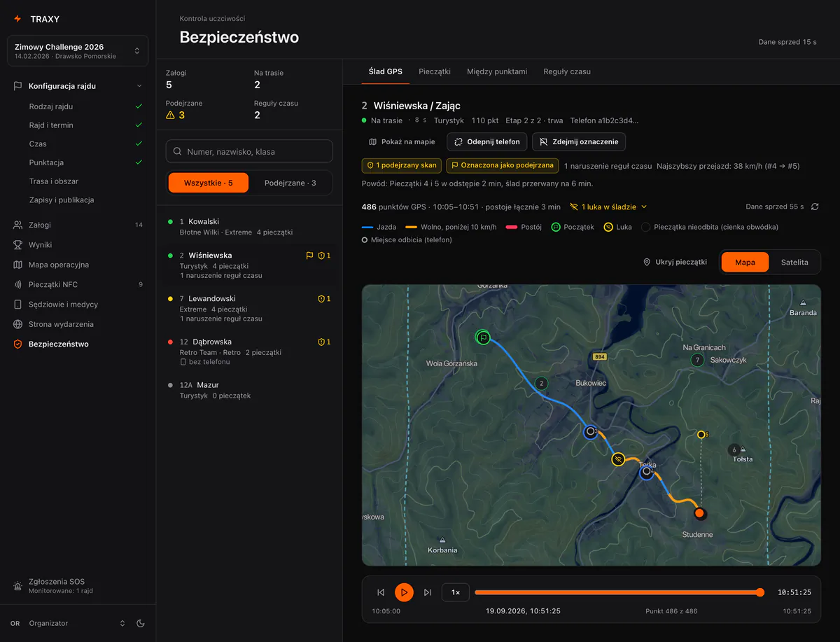
Task: Change playback speed 1× control
Action: (456, 592)
